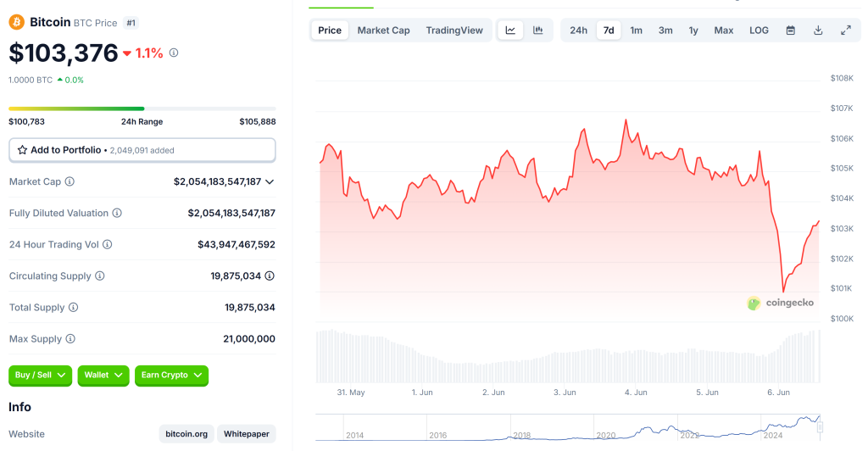Click the 1.1% change value
The image size is (868, 451).
coord(149,53)
